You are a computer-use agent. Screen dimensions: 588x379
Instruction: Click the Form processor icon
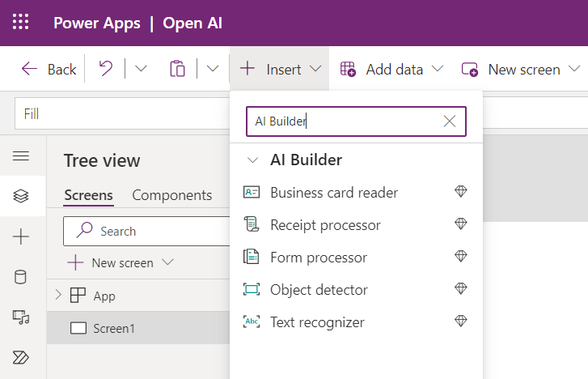pyautogui.click(x=252, y=257)
